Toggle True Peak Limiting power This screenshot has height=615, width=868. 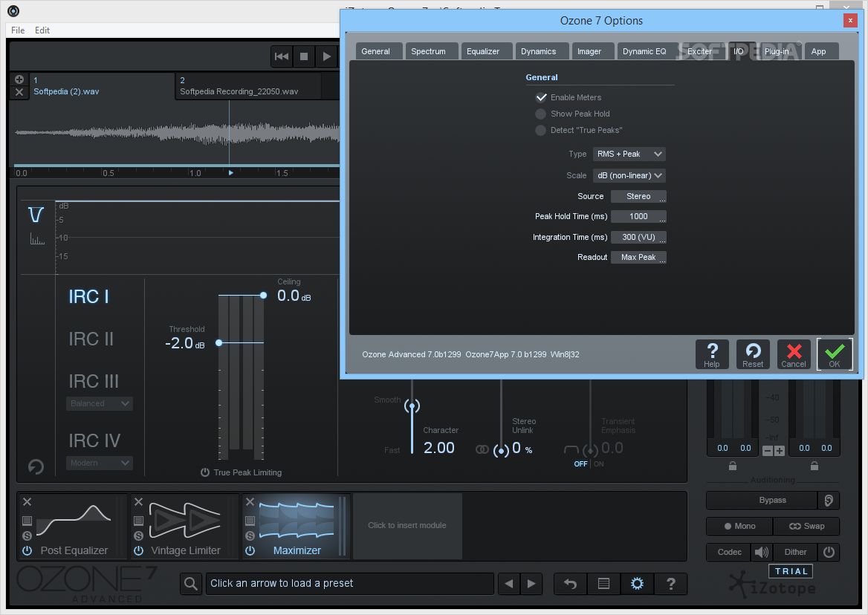(x=205, y=472)
